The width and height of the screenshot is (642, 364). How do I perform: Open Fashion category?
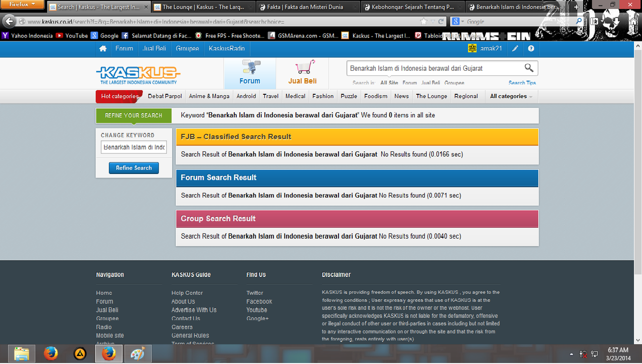coord(323,96)
